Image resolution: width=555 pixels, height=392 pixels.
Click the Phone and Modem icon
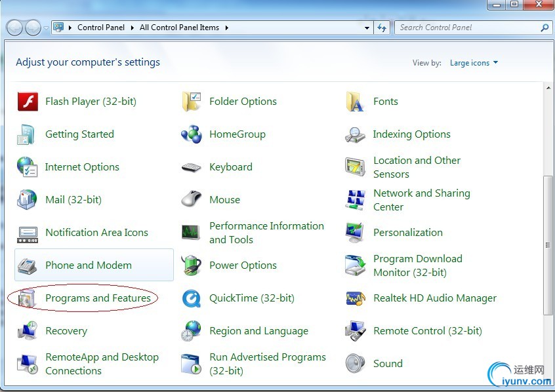pos(28,265)
